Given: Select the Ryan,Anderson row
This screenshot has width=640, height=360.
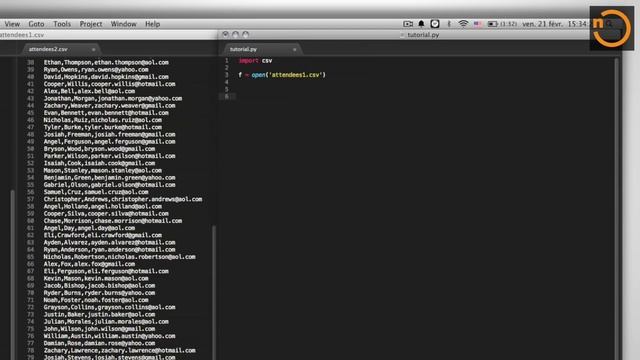Looking at the screenshot, I should tap(109, 250).
